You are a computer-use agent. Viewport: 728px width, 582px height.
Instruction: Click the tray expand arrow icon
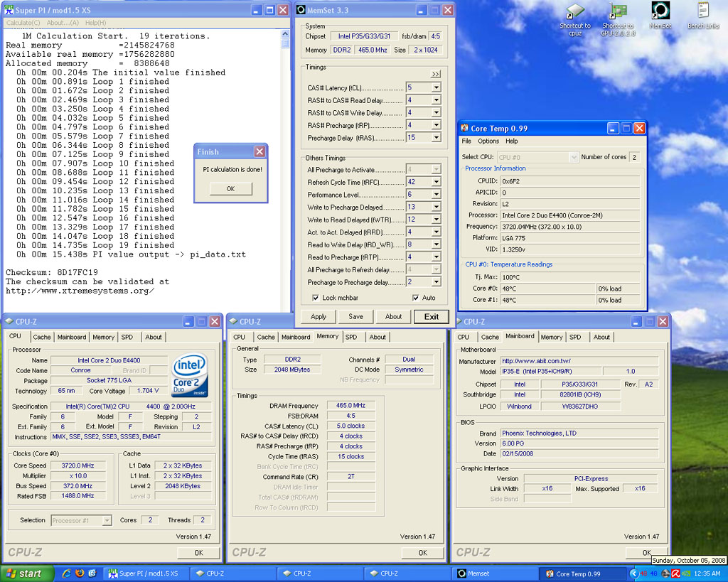[x=633, y=573]
